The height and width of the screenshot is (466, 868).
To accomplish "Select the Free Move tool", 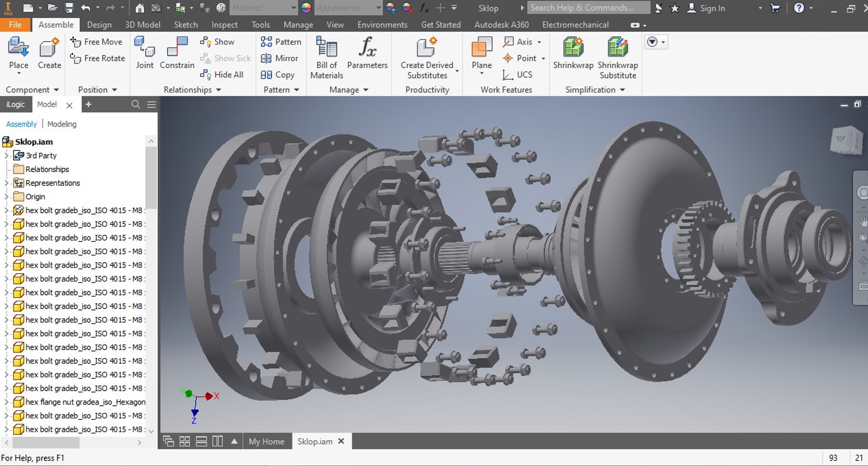I will click(x=96, y=42).
